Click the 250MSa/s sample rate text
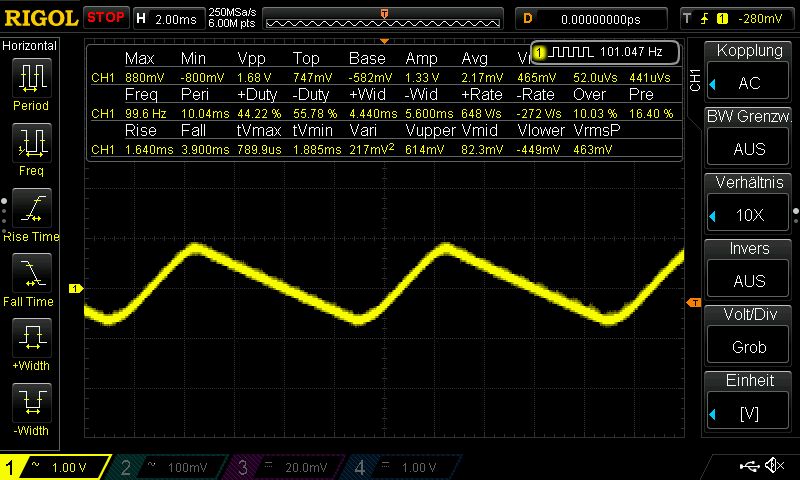800x480 pixels. [x=232, y=13]
